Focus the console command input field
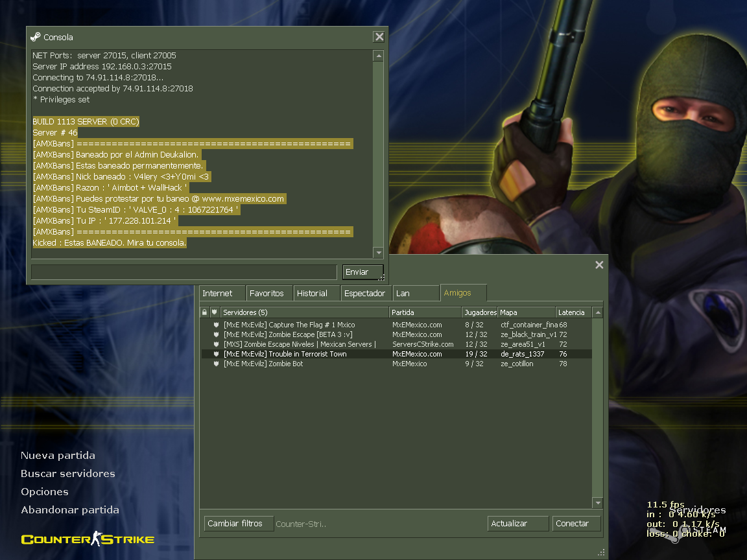 184,272
